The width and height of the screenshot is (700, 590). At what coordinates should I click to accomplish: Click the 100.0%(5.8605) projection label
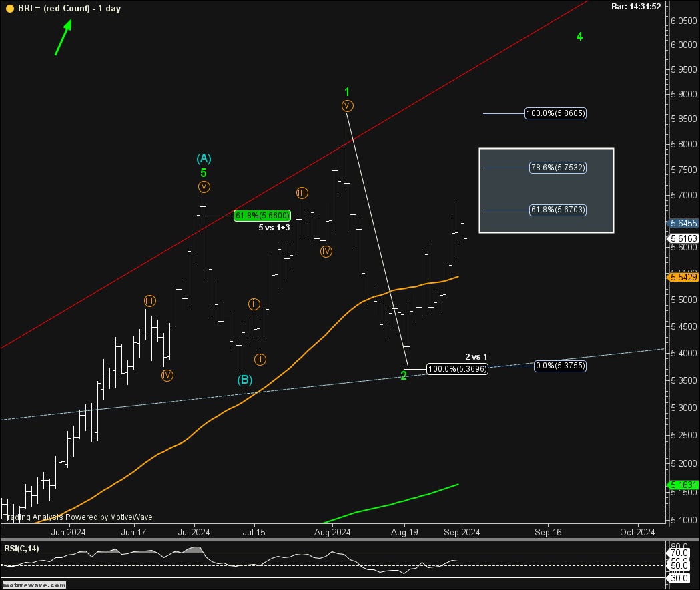tap(555, 113)
